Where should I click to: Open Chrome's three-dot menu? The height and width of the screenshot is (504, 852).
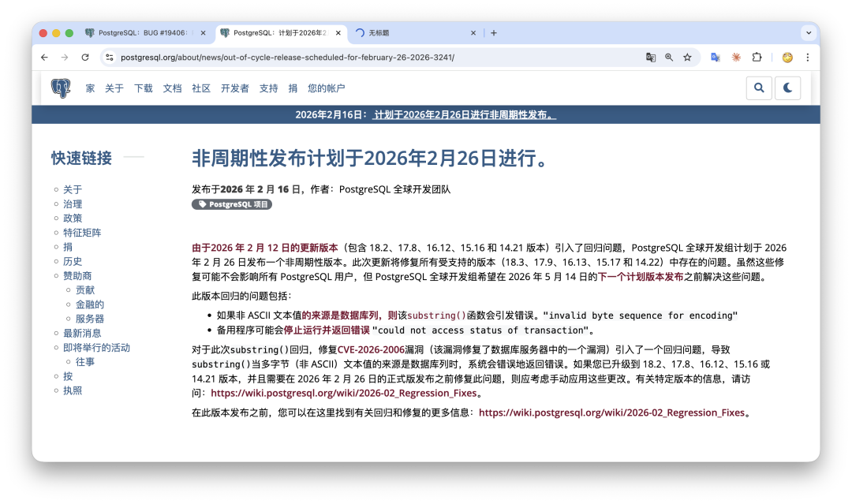click(807, 57)
